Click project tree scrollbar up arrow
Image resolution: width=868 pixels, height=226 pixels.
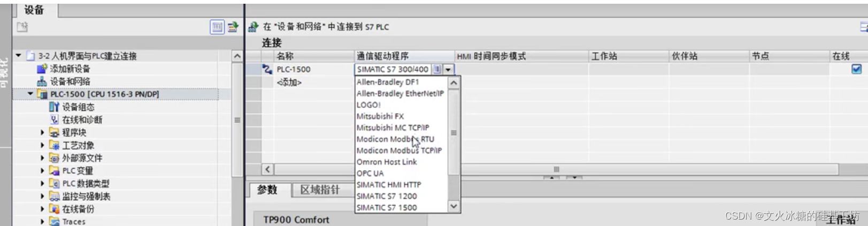coord(237,56)
